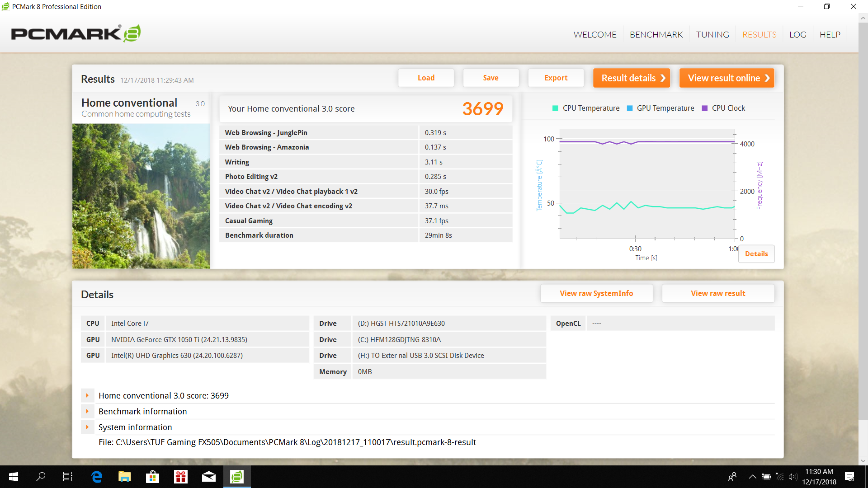Open Action Center notifications
This screenshot has width=868, height=488.
(849, 477)
